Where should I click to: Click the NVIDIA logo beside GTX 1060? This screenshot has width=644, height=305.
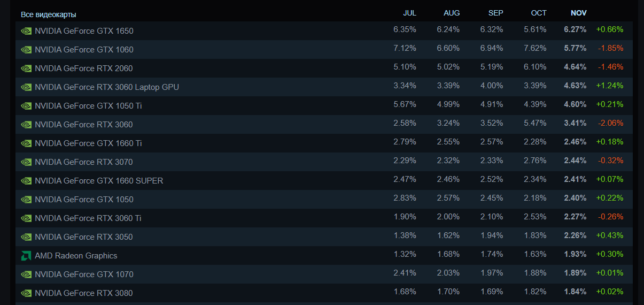(x=26, y=50)
